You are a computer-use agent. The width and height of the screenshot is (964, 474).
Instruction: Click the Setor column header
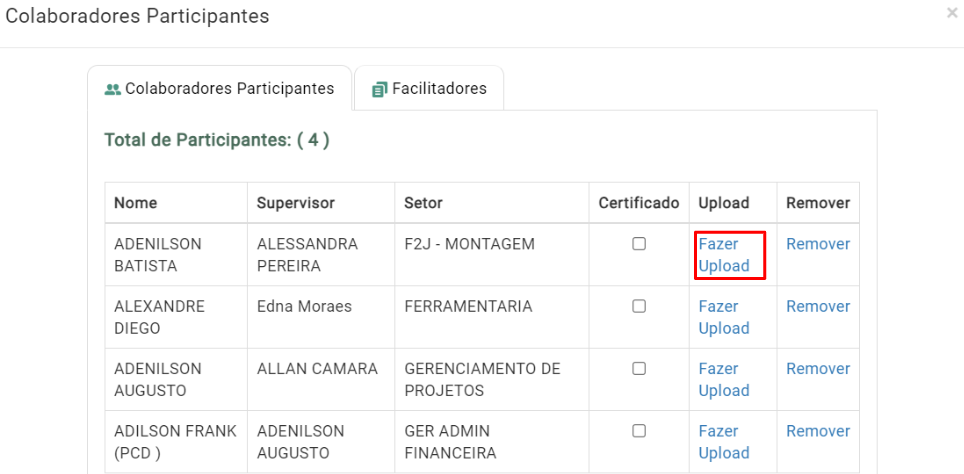pos(423,203)
